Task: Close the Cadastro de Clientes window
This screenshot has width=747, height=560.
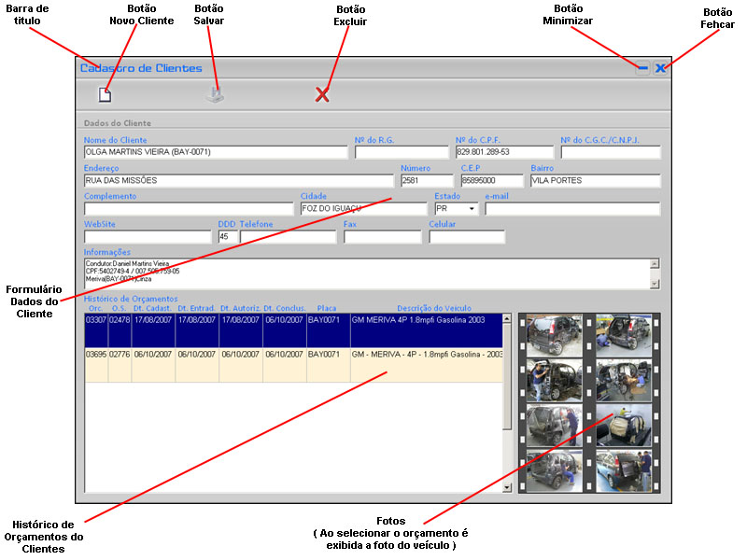Action: [660, 68]
